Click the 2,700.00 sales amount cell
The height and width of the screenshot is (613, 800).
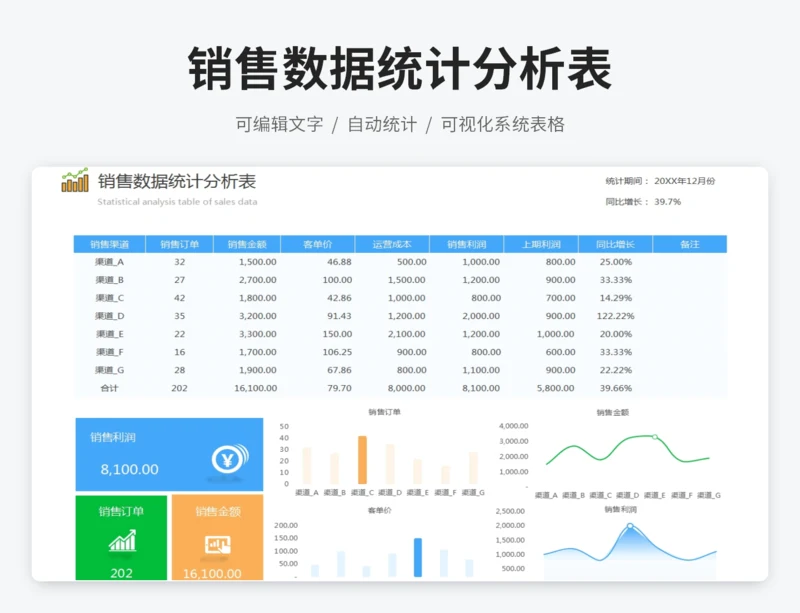tap(258, 280)
